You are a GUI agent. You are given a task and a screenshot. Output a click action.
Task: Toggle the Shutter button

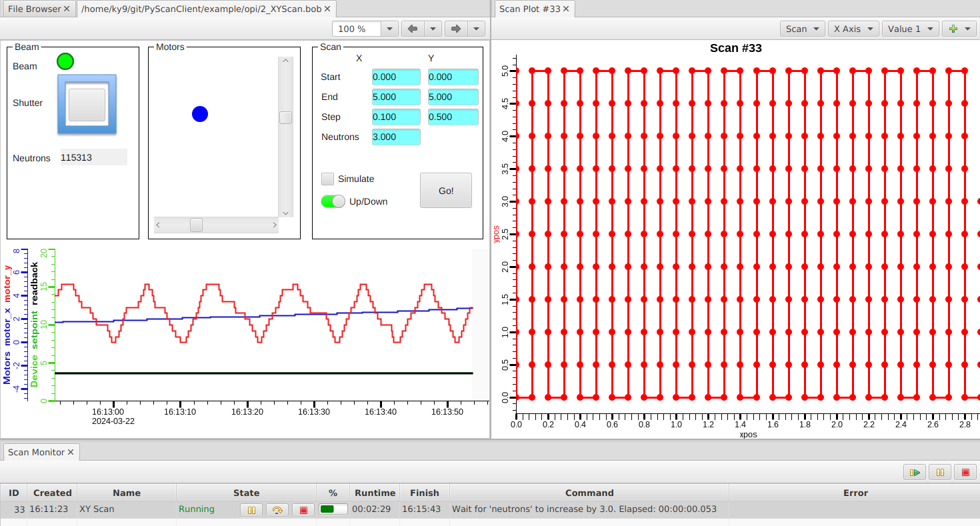[x=87, y=104]
